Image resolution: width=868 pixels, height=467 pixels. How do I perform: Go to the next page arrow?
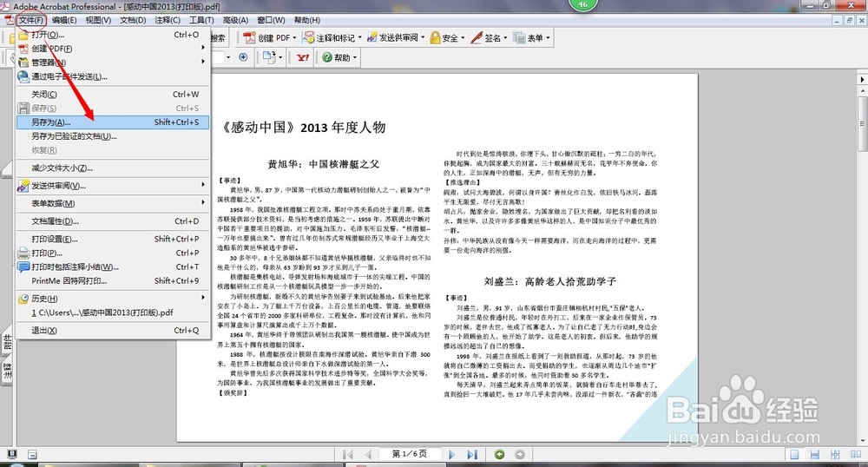point(451,454)
